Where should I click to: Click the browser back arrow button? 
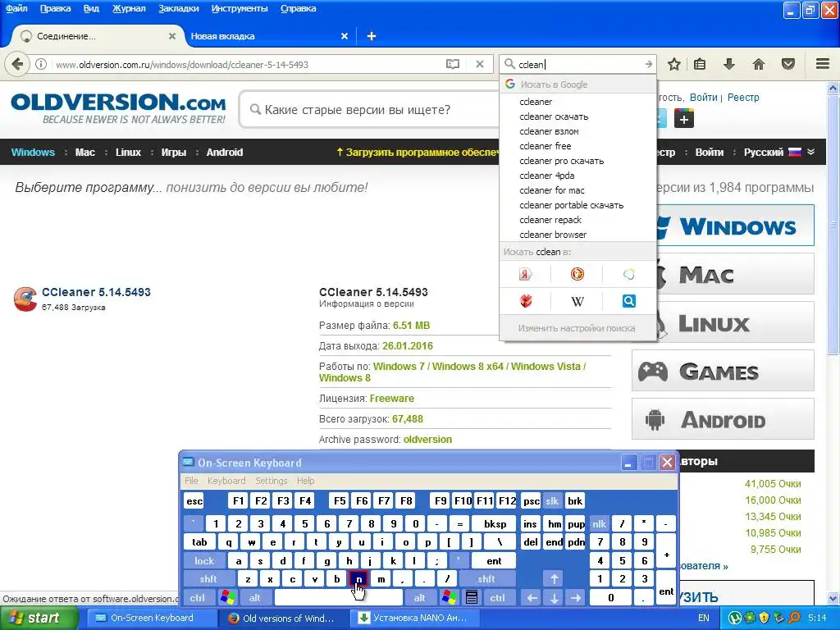click(17, 64)
